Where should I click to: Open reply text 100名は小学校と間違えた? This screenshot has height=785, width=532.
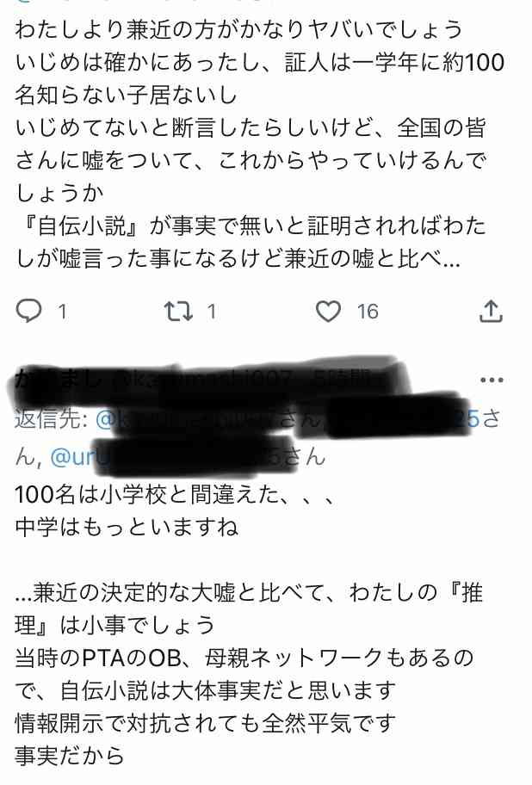click(174, 495)
